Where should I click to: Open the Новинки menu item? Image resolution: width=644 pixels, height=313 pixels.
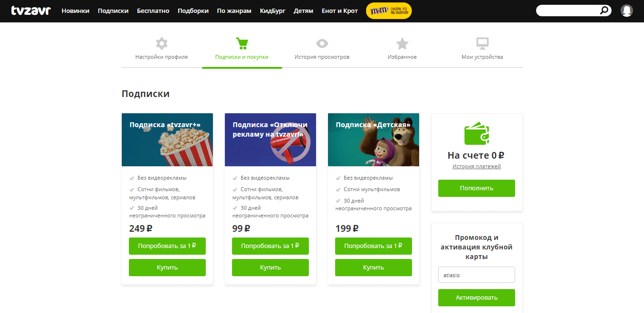pos(75,11)
